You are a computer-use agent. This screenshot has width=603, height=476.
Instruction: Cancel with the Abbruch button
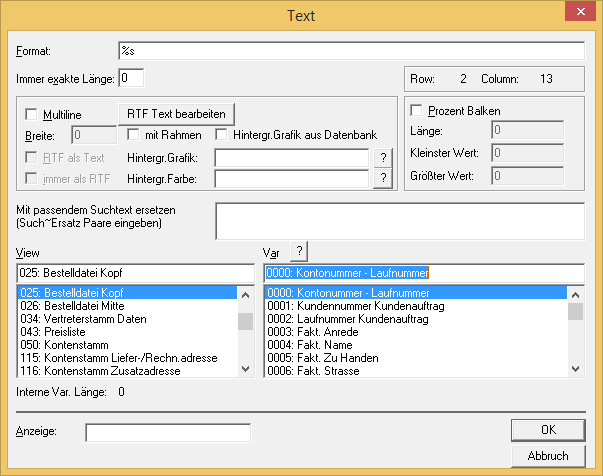[547, 455]
